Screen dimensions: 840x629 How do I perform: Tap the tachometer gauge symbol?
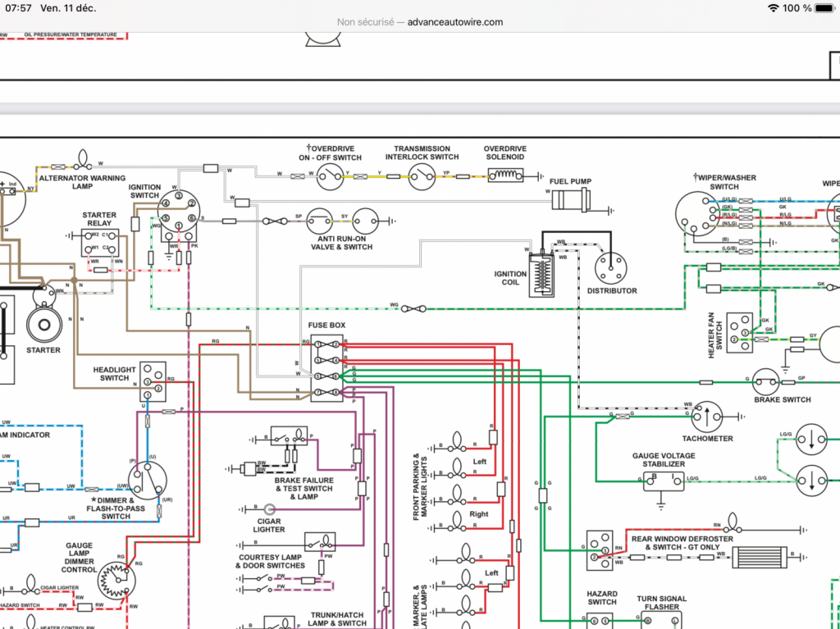pyautogui.click(x=706, y=417)
